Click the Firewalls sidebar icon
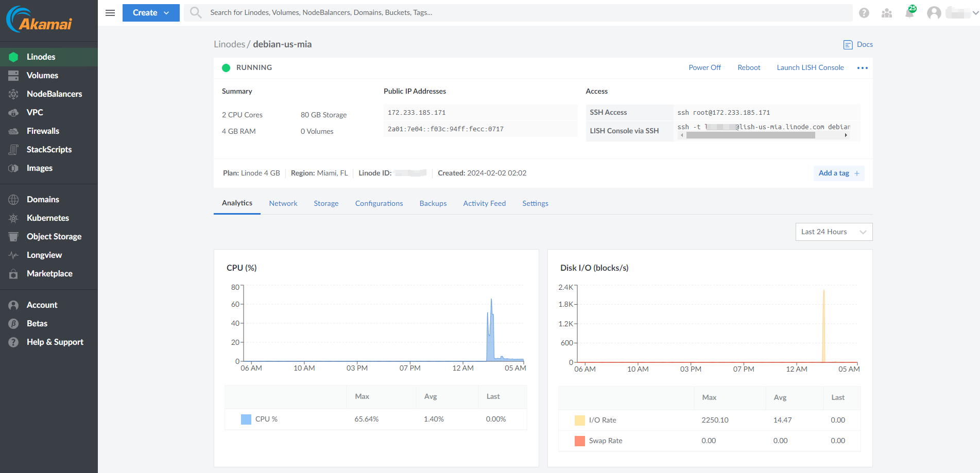The width and height of the screenshot is (980, 473). coord(13,131)
